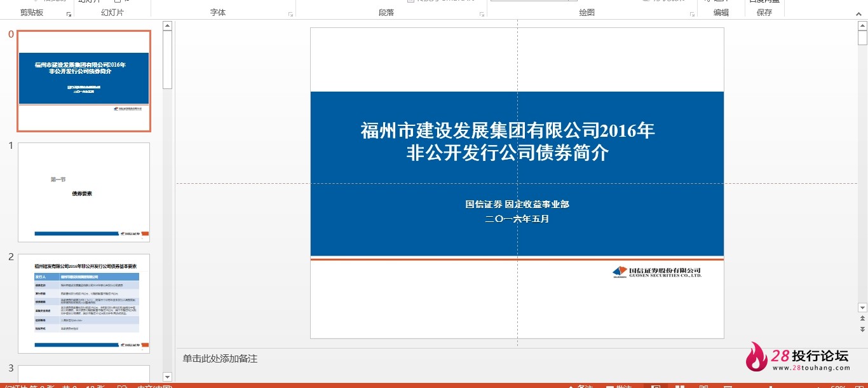868x388 pixels.
Task: Click the notes field 单击此处添加备注
Action: point(220,359)
